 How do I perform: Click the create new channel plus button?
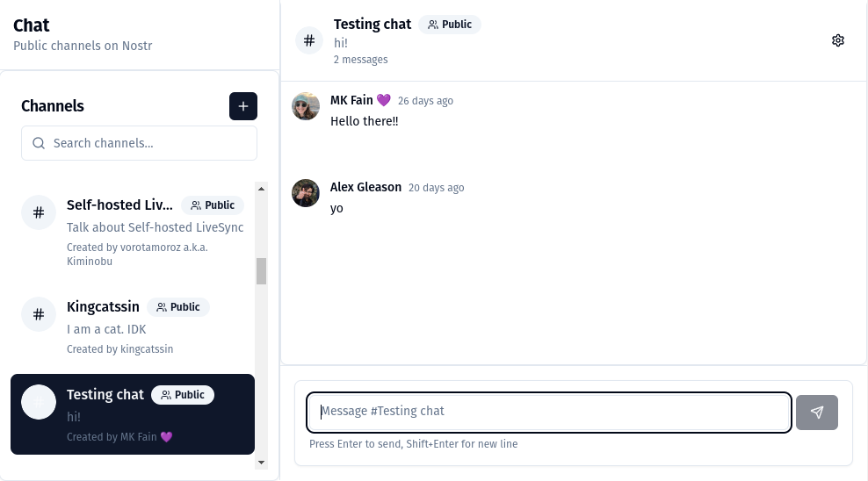click(243, 106)
